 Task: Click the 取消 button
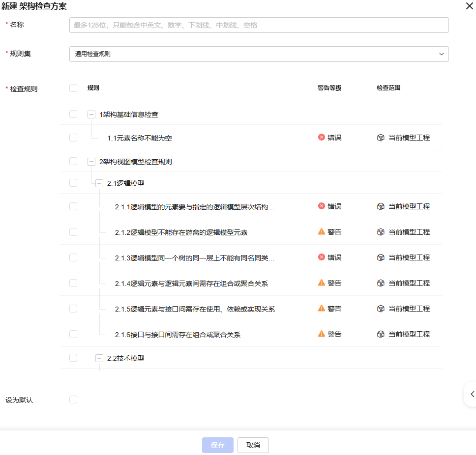tap(253, 445)
